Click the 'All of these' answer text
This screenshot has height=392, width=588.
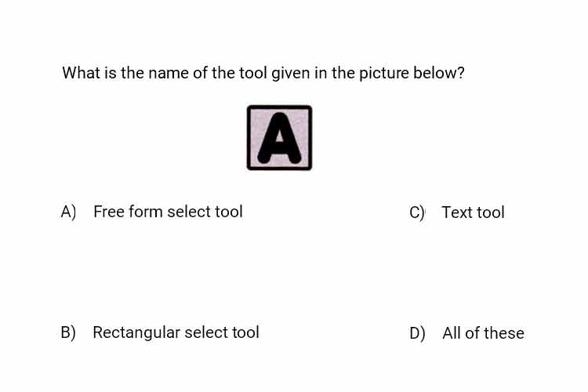pyautogui.click(x=484, y=333)
